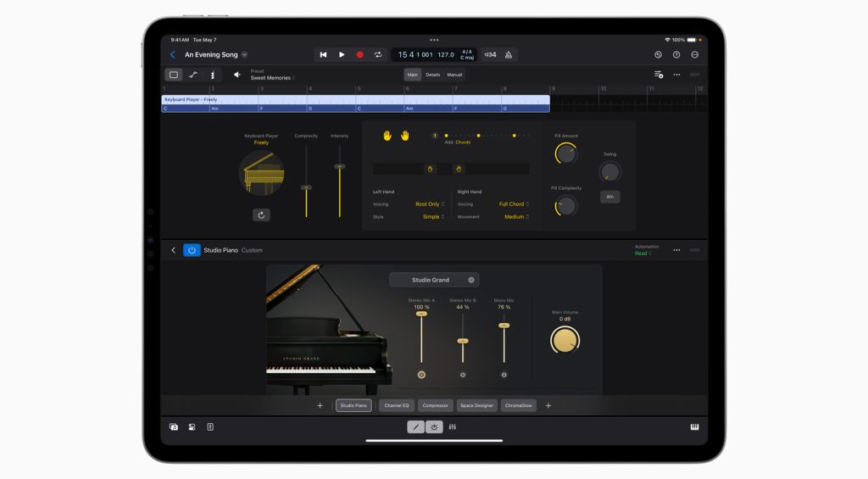Select the Channel EQ plugin tile

(397, 406)
